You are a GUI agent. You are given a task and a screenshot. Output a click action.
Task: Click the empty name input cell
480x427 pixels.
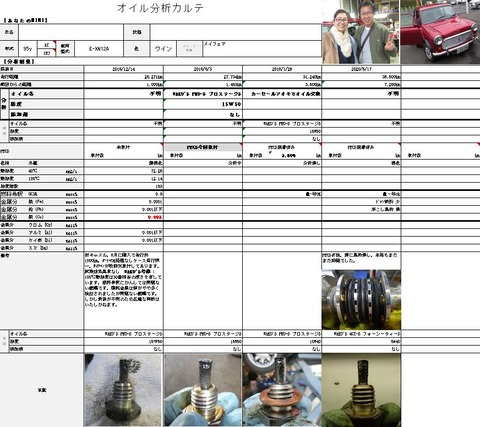tap(71, 32)
